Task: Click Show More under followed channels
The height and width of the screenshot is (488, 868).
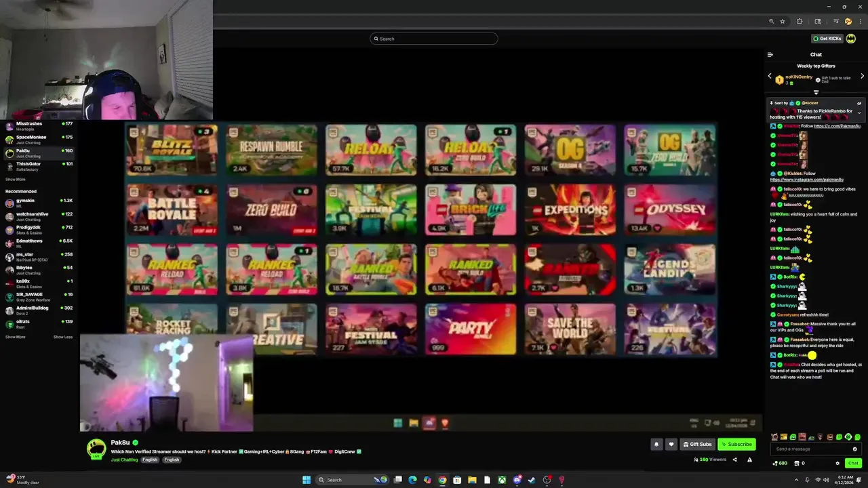Action: point(16,180)
